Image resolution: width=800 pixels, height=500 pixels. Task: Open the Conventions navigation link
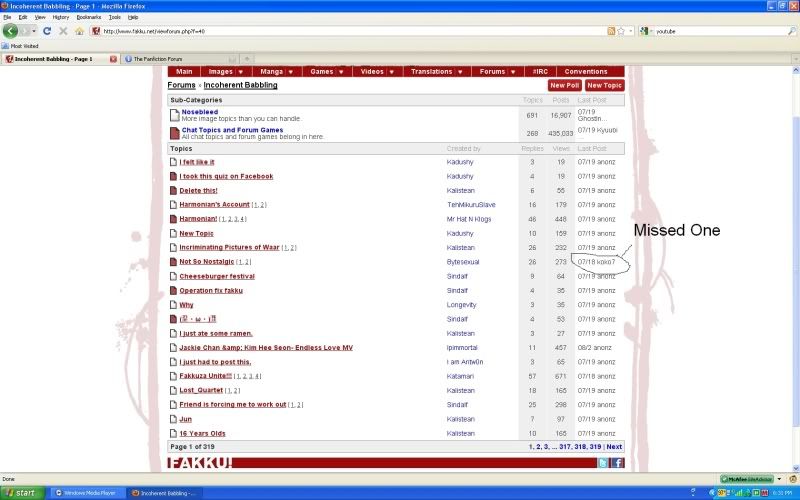pos(586,72)
